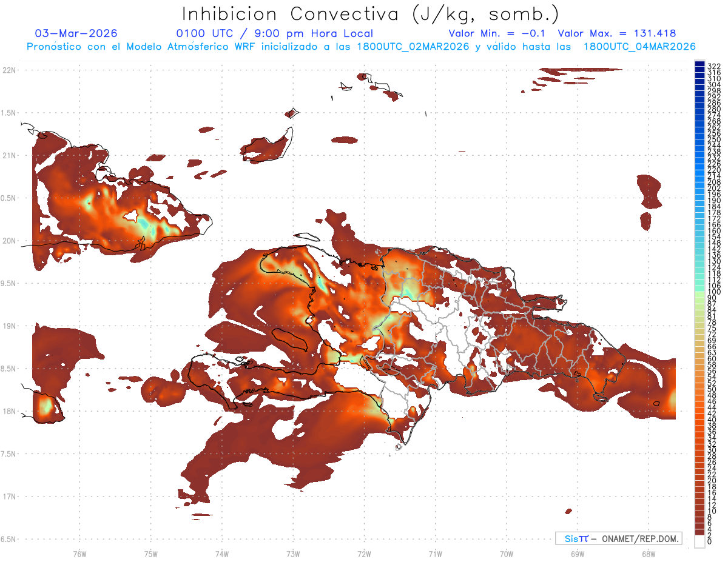
Task: Click the '100' value on the color scale
Action: (x=713, y=292)
